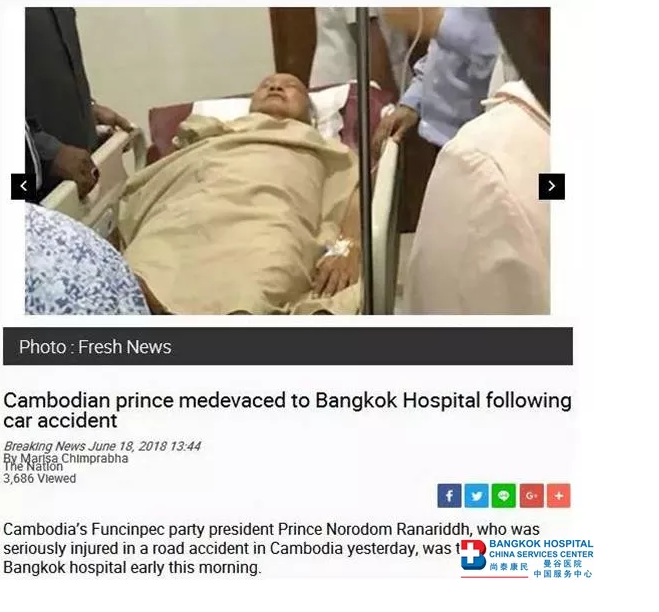This screenshot has width=659, height=612.
Task: Share article on Twitter
Action: coord(477,496)
